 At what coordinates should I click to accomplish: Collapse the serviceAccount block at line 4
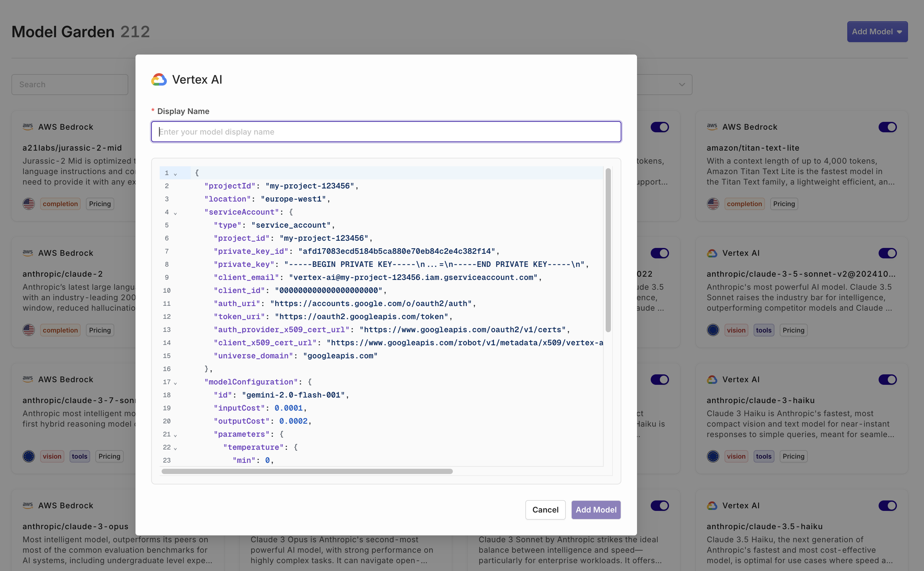click(175, 213)
